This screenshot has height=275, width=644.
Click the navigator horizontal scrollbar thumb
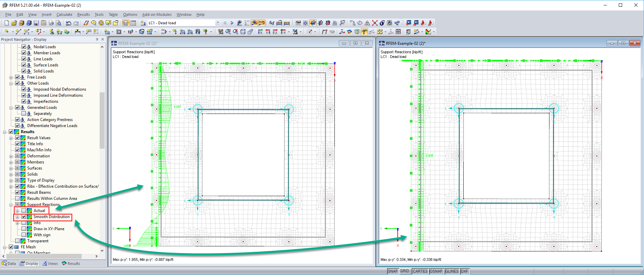pos(43,256)
